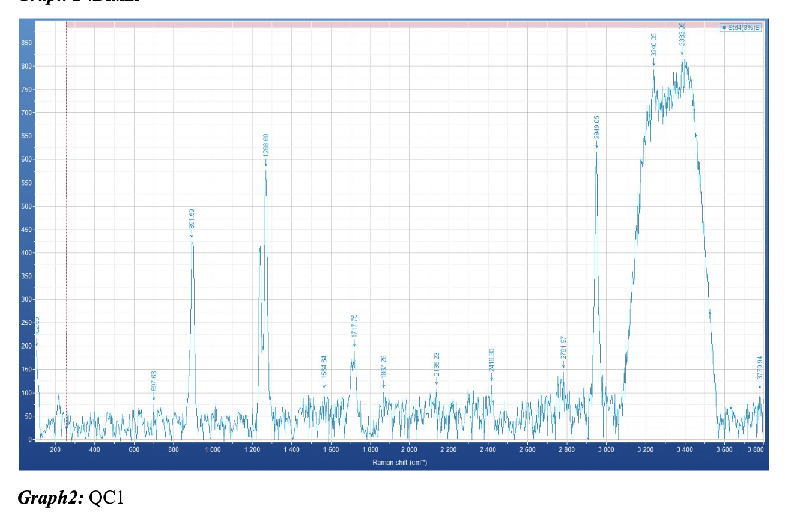Click the 500 y-axis tick value
812x530 pixels.
(28, 206)
